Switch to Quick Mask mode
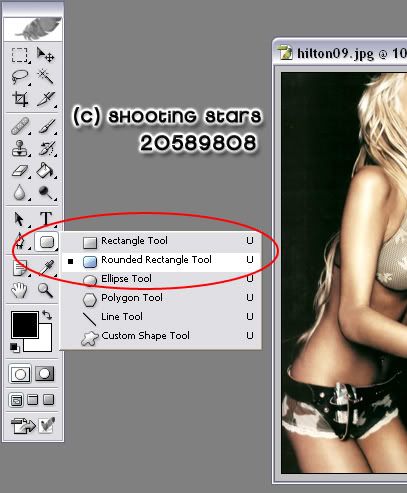 pyautogui.click(x=45, y=373)
